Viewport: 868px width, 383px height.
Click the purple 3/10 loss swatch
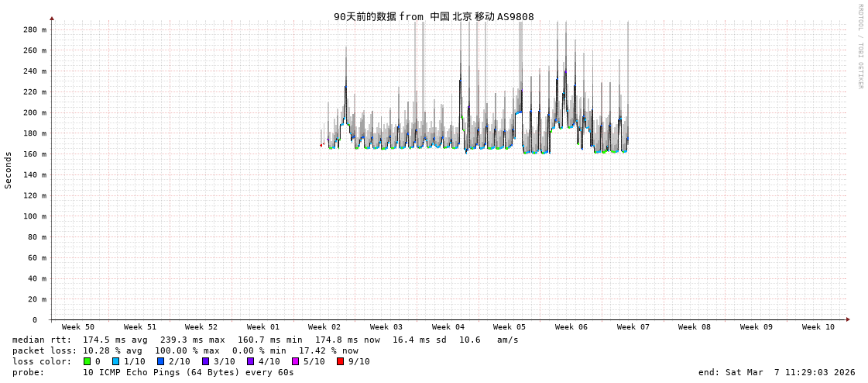click(205, 361)
